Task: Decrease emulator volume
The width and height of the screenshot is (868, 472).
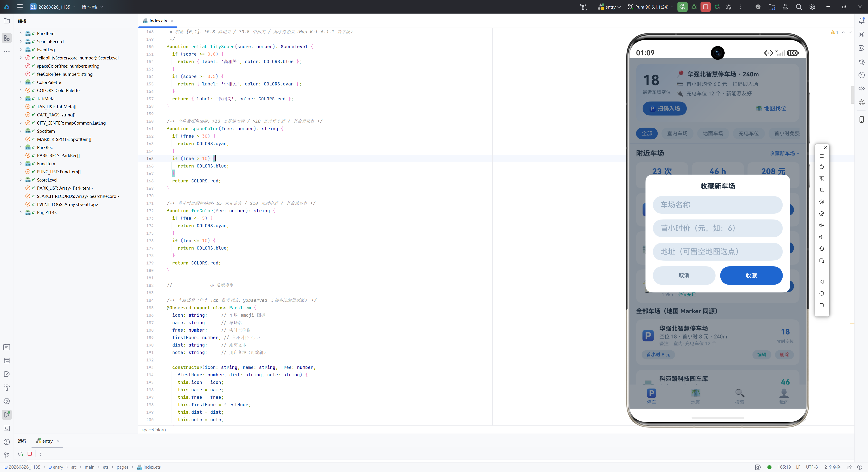Action: click(x=821, y=237)
